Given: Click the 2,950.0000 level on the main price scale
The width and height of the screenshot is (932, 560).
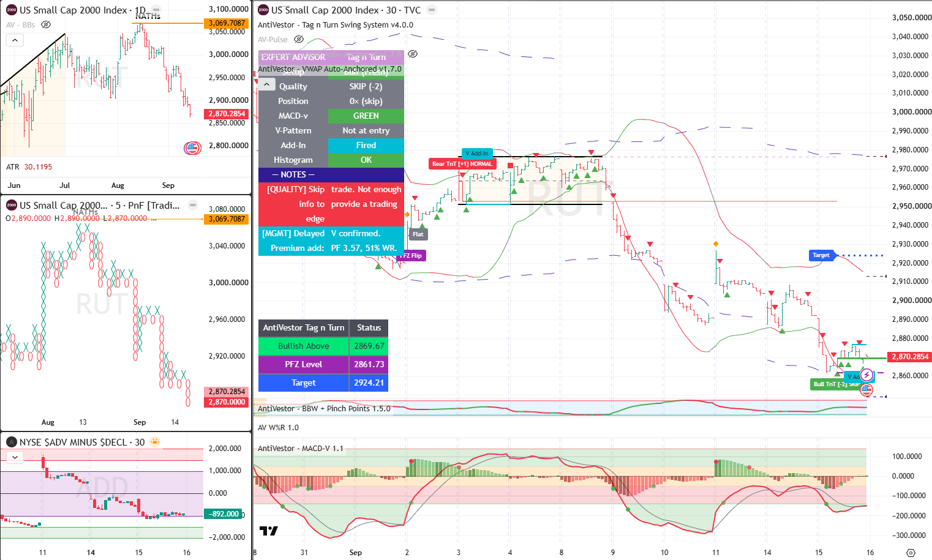Looking at the screenshot, I should pyautogui.click(x=912, y=206).
